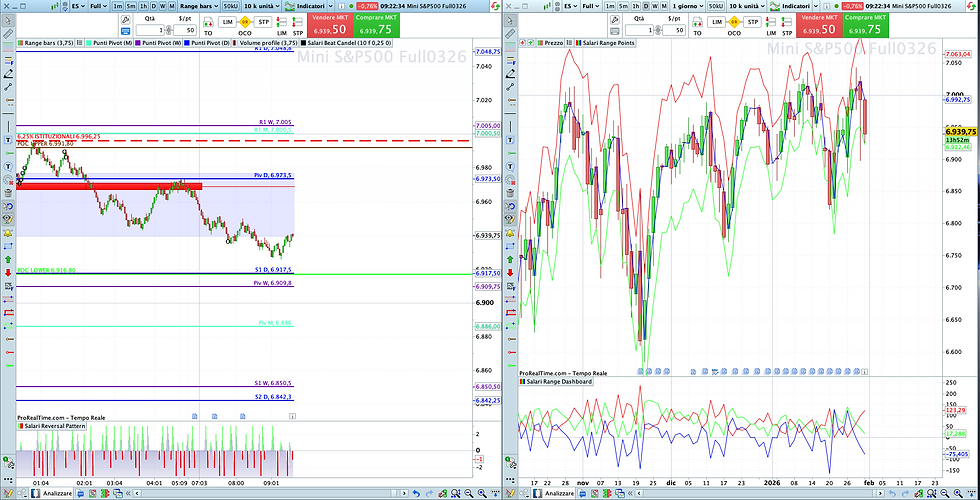Select 1h timeframe in left chart

coord(144,6)
